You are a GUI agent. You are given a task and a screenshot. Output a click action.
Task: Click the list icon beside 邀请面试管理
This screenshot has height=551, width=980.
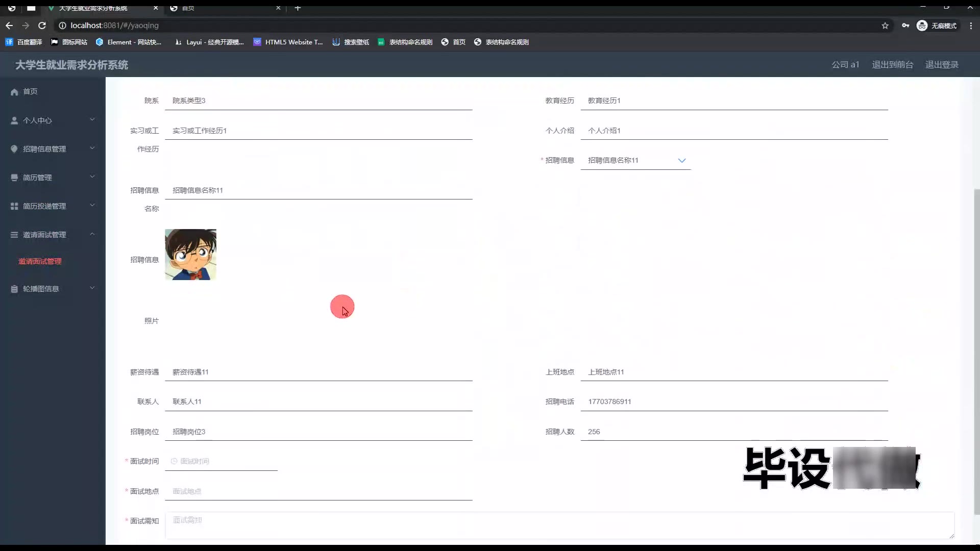point(14,235)
